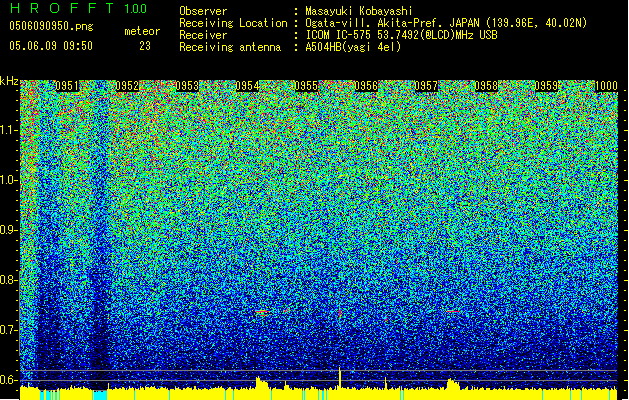The height and width of the screenshot is (400, 629).
Task: Click the 0953 time marker
Action: click(x=187, y=86)
